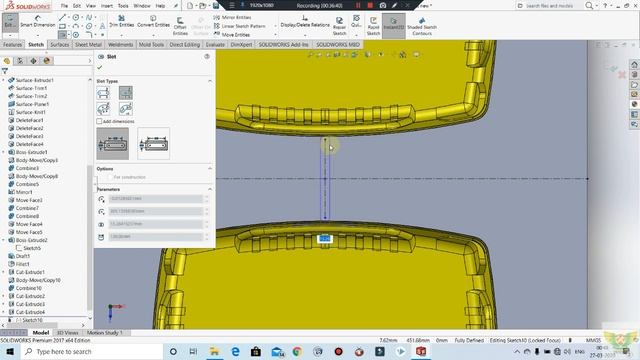
Task: Select the Corner Rectangle tool
Action: pyautogui.click(x=62, y=27)
